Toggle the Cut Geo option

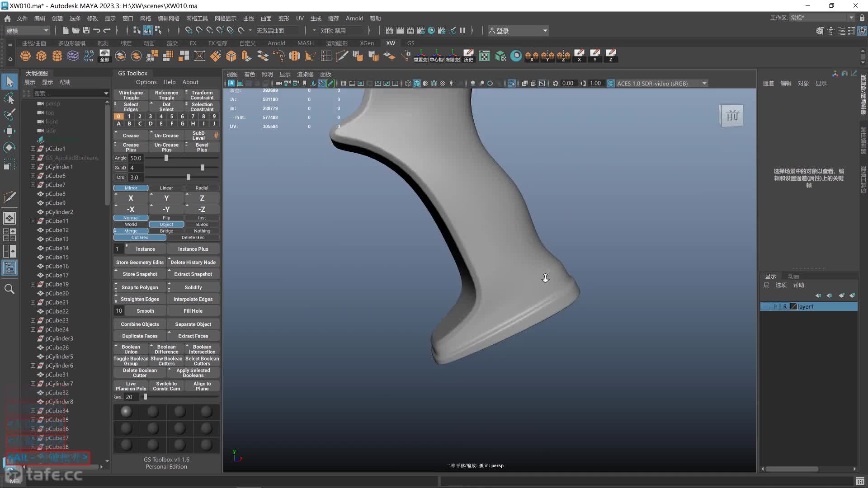(x=140, y=238)
